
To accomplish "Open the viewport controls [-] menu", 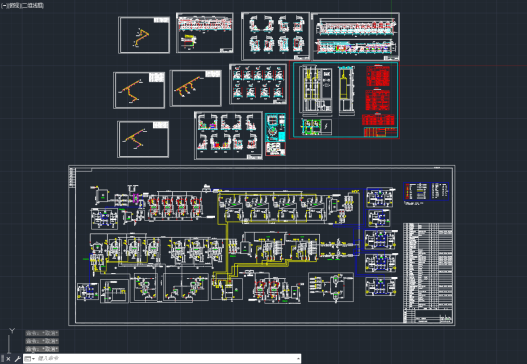I will coord(4,6).
